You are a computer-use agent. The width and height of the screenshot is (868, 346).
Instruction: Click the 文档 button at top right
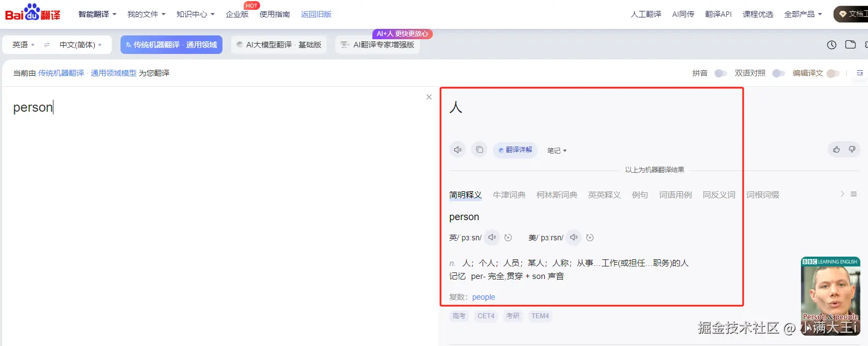[851, 14]
